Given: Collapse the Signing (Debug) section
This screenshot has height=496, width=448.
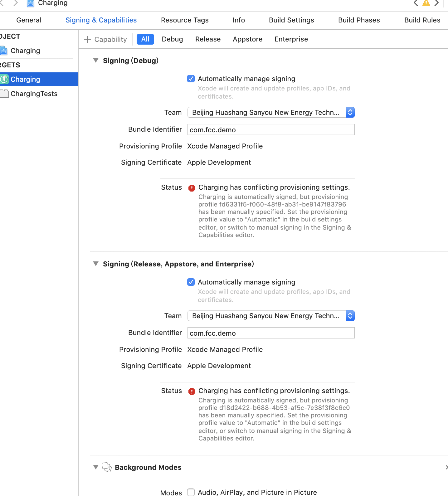Looking at the screenshot, I should click(96, 60).
